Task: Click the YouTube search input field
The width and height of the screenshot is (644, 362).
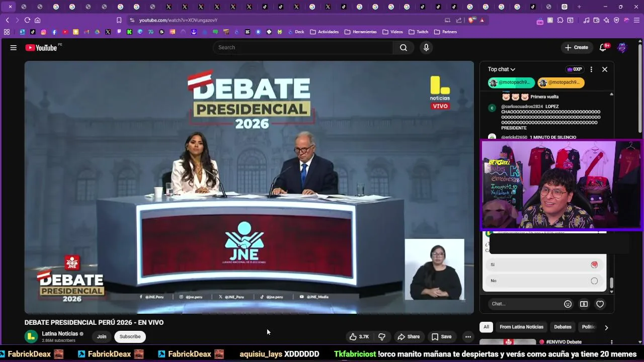Action: point(304,47)
